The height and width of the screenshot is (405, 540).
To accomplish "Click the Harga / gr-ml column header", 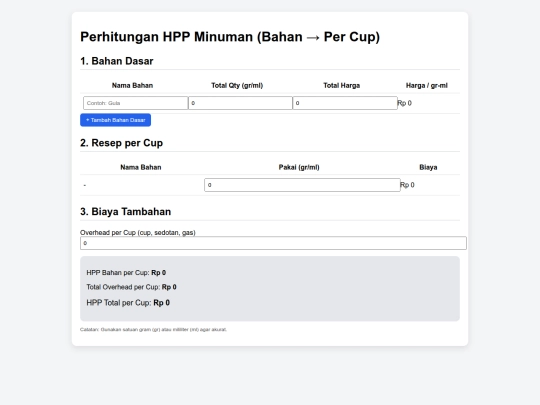I will tap(427, 85).
